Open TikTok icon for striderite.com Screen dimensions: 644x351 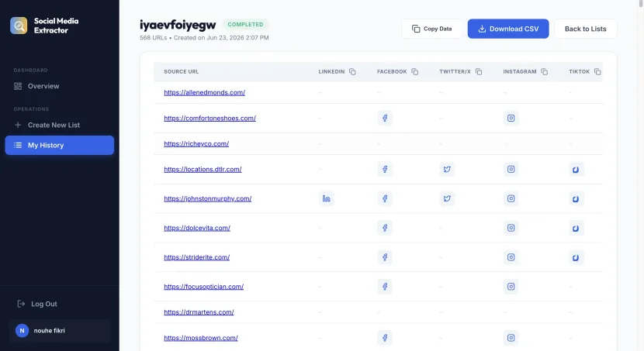click(x=576, y=257)
